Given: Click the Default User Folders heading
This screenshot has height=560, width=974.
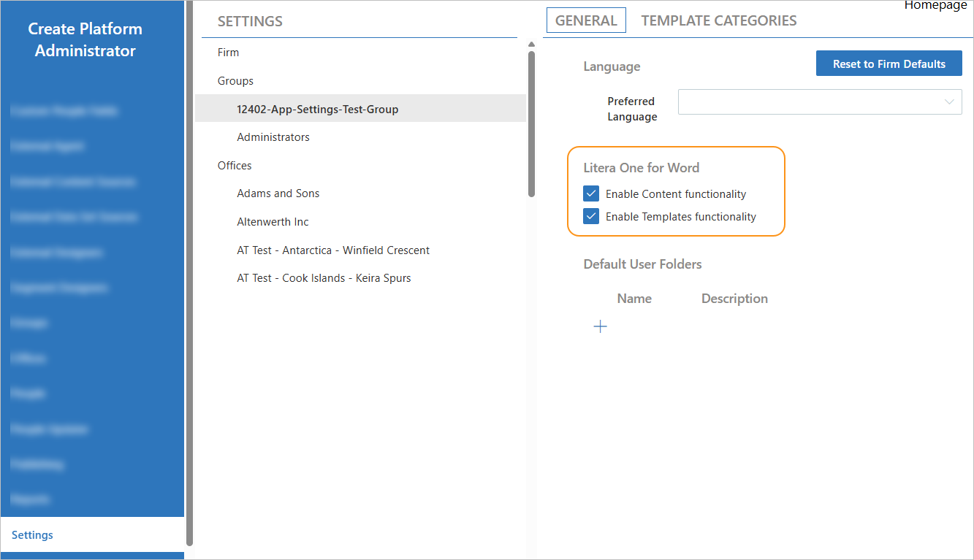Looking at the screenshot, I should tap(642, 264).
